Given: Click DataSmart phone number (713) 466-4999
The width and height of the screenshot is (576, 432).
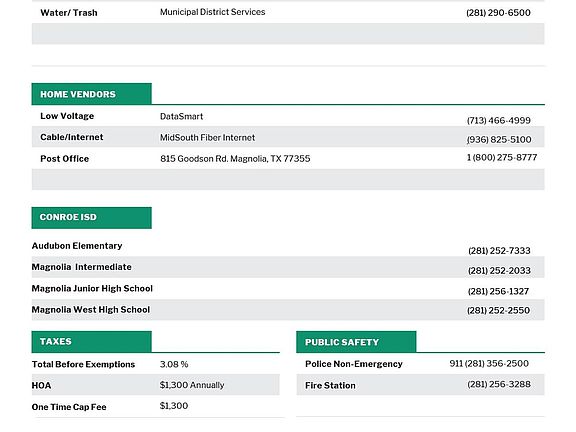Looking at the screenshot, I should 498,120.
